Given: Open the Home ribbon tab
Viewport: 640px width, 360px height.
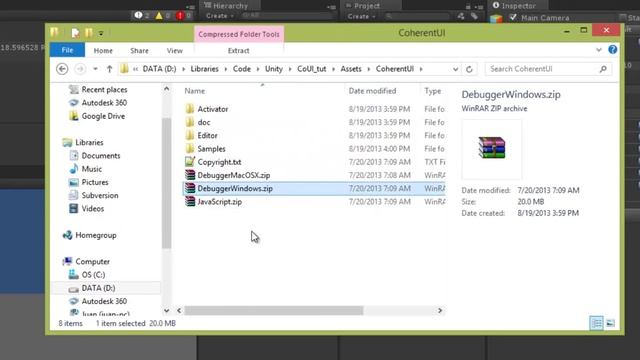Looking at the screenshot, I should pos(103,51).
